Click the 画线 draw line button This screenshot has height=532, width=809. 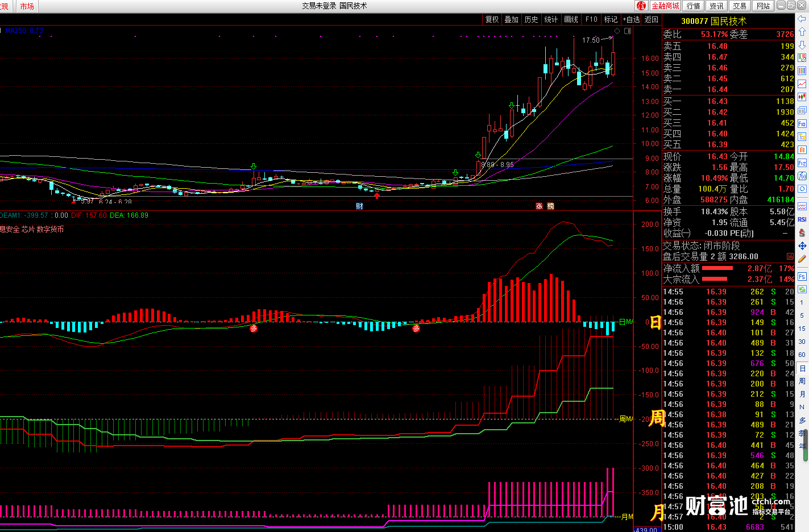[x=571, y=19]
